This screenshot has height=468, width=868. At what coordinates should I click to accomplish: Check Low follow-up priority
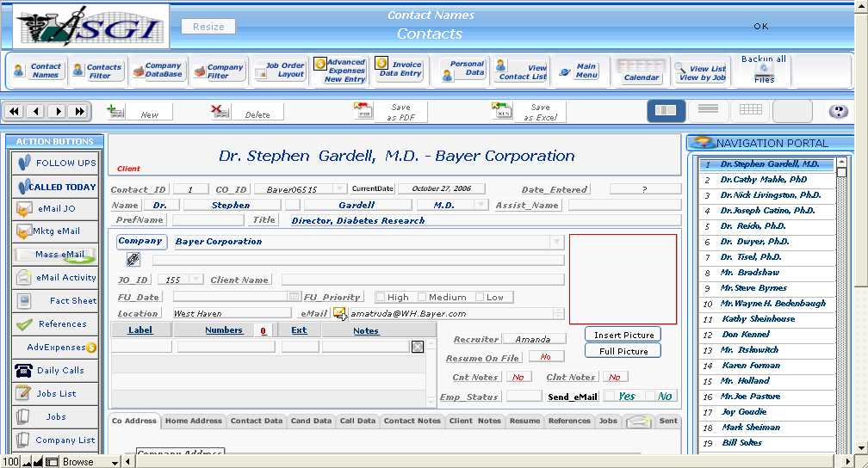tap(480, 297)
